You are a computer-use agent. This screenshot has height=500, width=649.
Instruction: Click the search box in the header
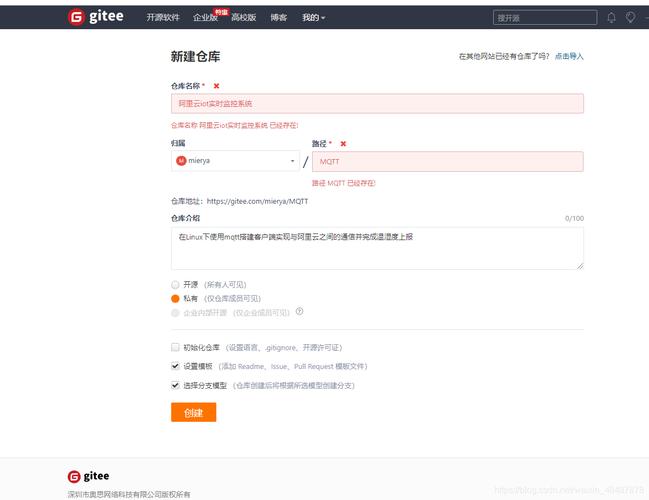(x=545, y=17)
